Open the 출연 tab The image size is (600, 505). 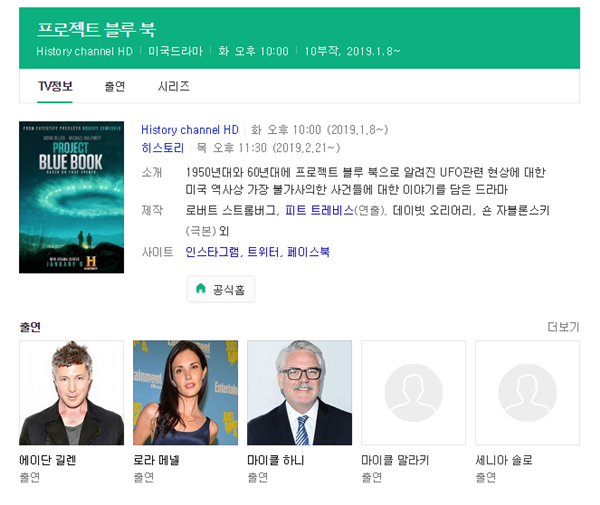115,86
